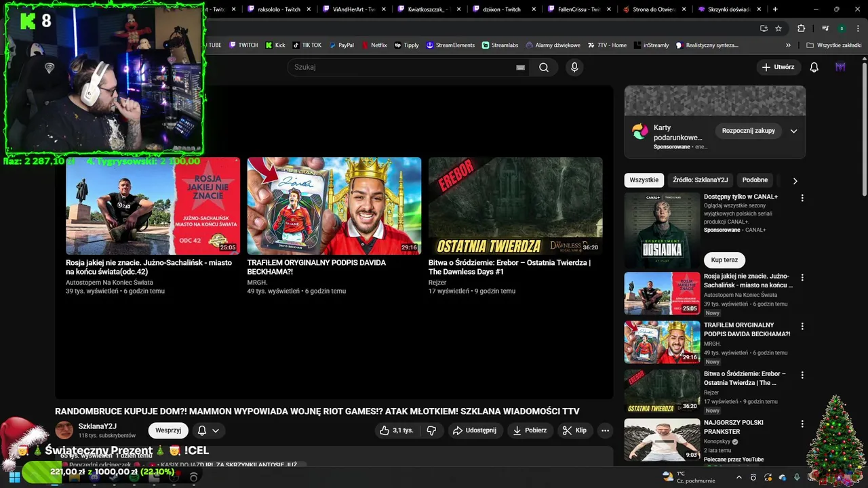Open the PayPal bookmark
The image size is (868, 488).
pos(341,45)
